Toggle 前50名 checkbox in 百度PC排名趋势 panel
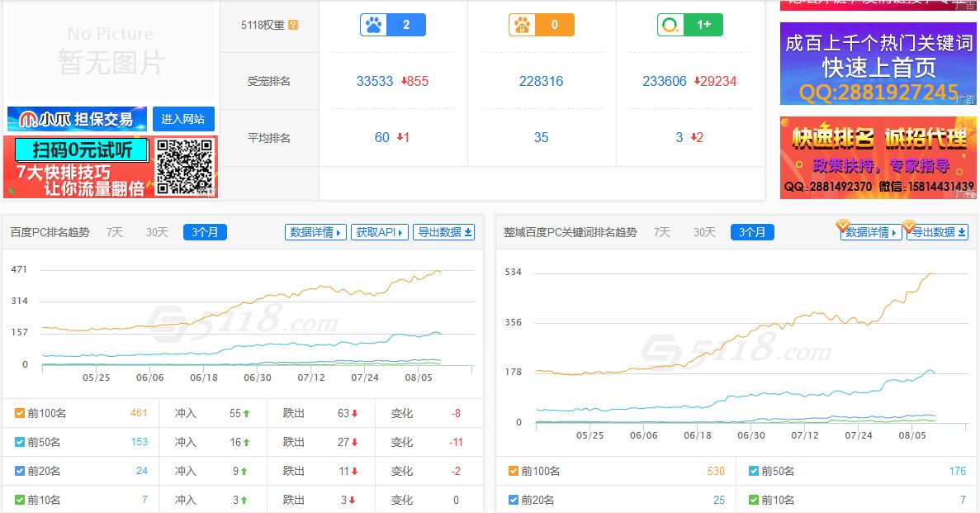 click(x=19, y=442)
